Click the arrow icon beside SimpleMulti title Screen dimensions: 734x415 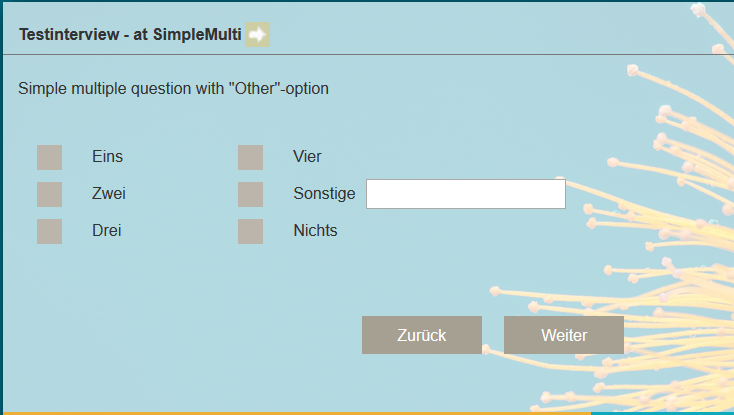click(258, 34)
